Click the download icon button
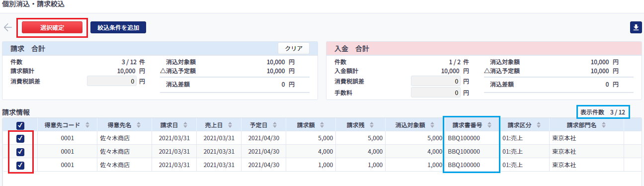 pyautogui.click(x=636, y=27)
